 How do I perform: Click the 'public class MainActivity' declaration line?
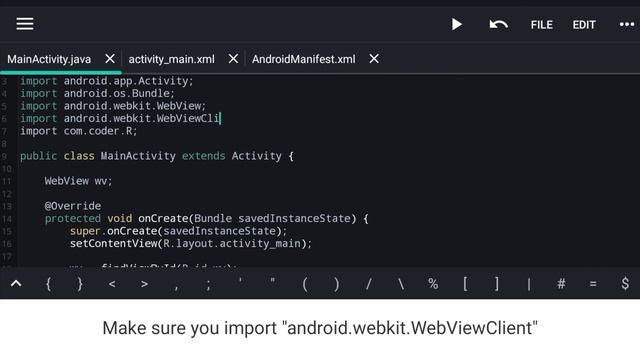click(x=157, y=156)
